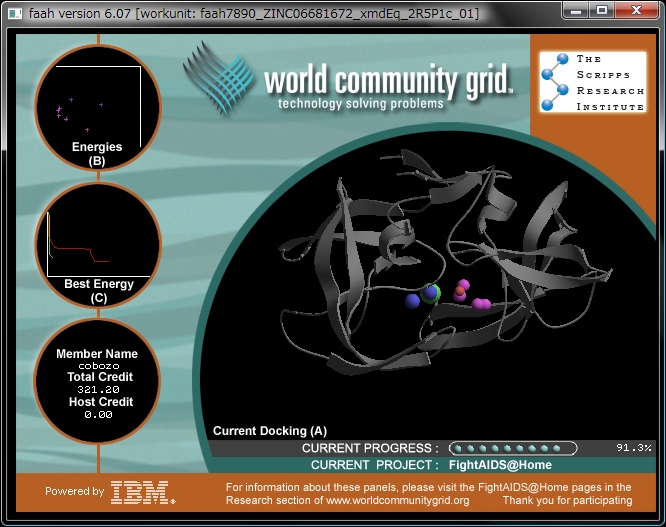The height and width of the screenshot is (527, 666).
Task: Click the gray protein ribbon structure
Action: (x=445, y=261)
